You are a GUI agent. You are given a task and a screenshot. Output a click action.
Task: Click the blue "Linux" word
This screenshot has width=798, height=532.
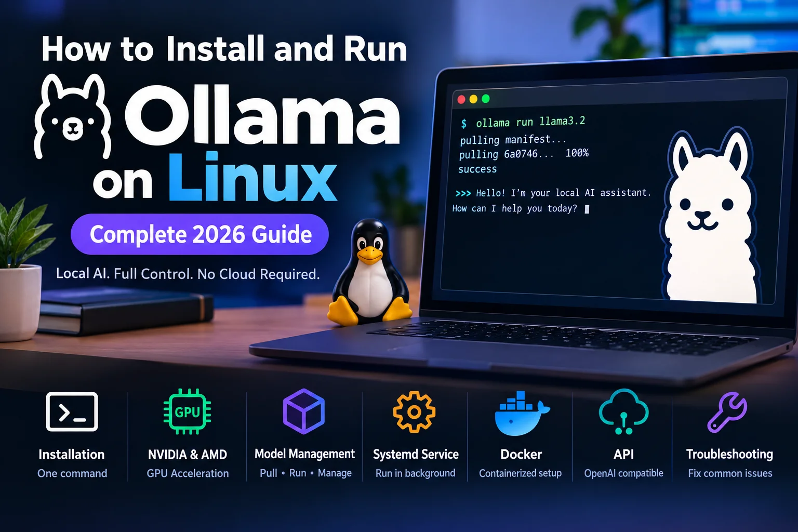point(252,177)
